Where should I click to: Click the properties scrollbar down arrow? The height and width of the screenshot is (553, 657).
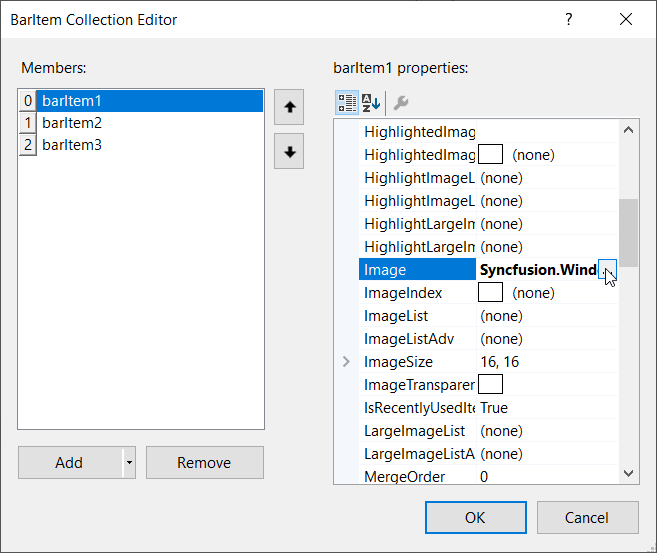click(x=628, y=474)
